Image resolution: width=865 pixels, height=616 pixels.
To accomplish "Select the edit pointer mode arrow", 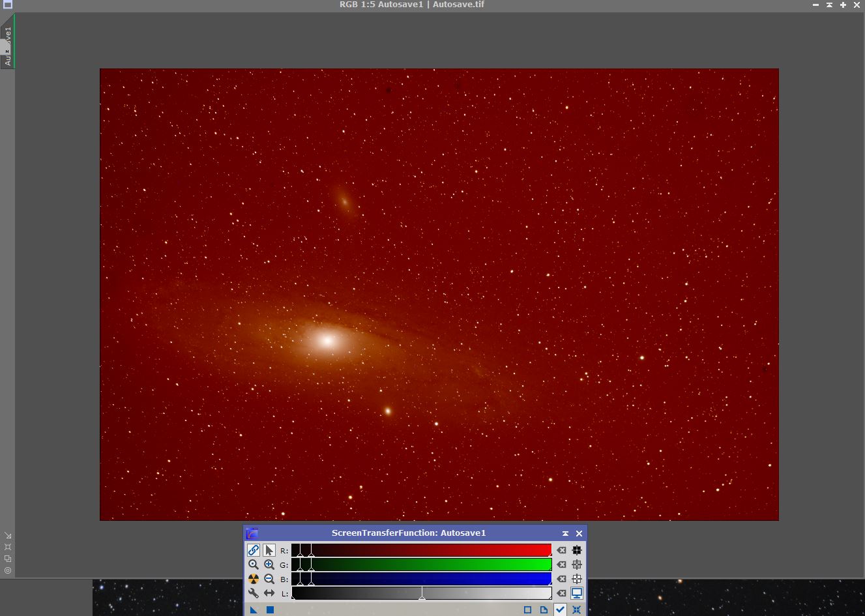I will [x=269, y=550].
